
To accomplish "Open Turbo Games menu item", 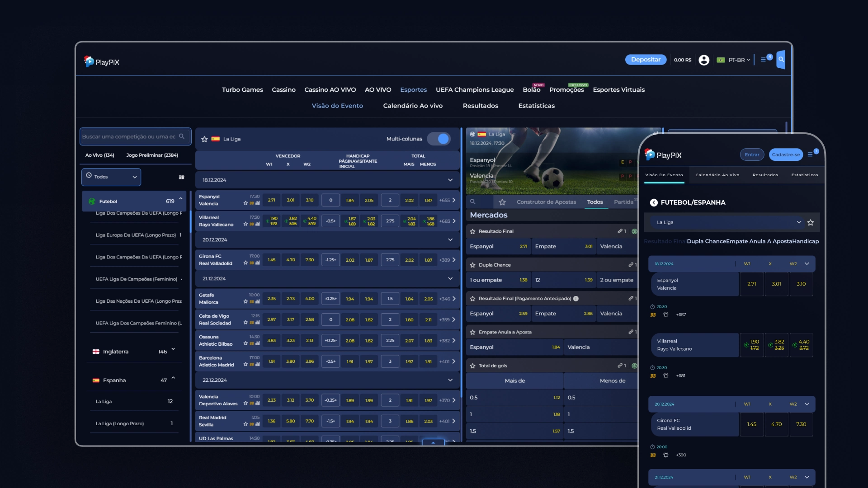I will tap(242, 90).
